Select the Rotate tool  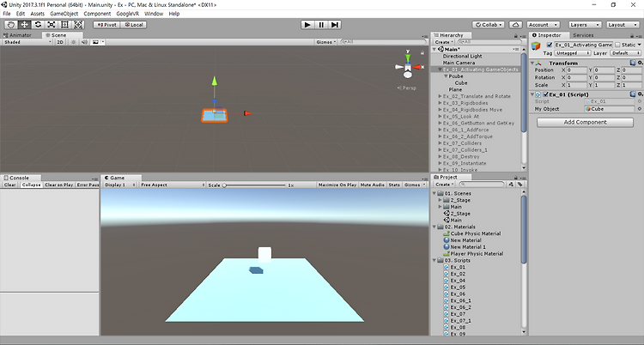click(38, 25)
